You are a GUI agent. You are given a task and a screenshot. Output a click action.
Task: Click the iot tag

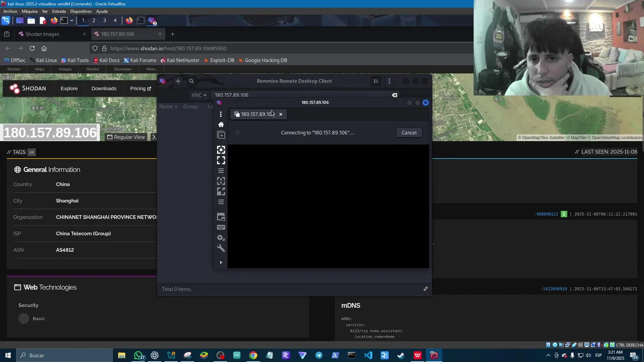click(x=31, y=152)
